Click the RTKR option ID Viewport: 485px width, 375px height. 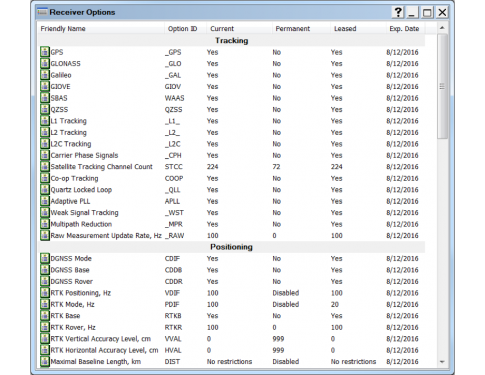[x=173, y=327]
